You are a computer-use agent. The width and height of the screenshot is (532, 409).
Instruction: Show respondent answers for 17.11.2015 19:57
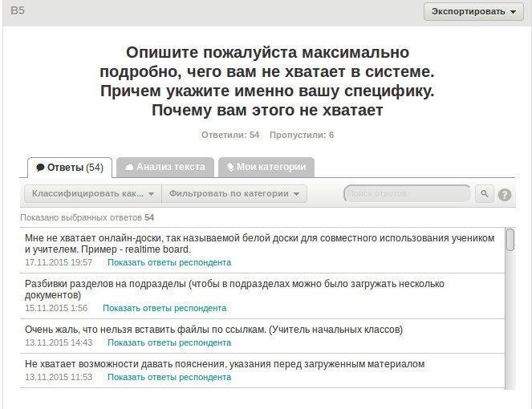(x=169, y=262)
